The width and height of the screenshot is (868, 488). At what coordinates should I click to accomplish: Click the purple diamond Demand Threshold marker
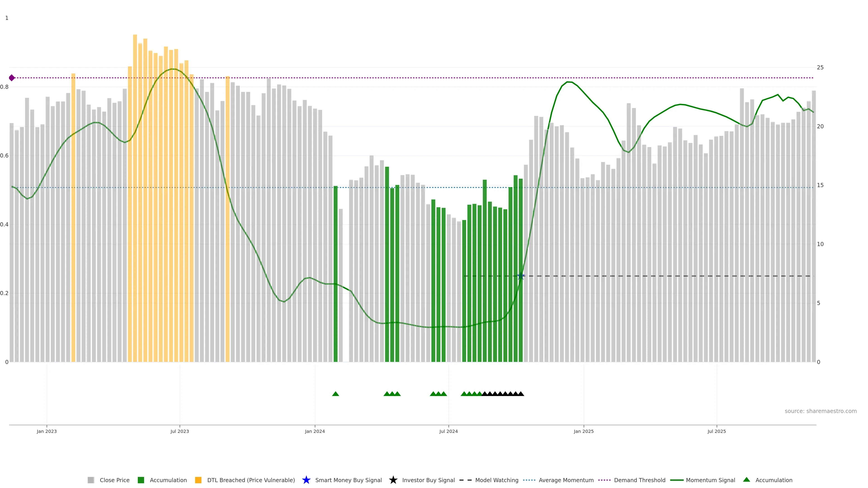click(x=12, y=78)
